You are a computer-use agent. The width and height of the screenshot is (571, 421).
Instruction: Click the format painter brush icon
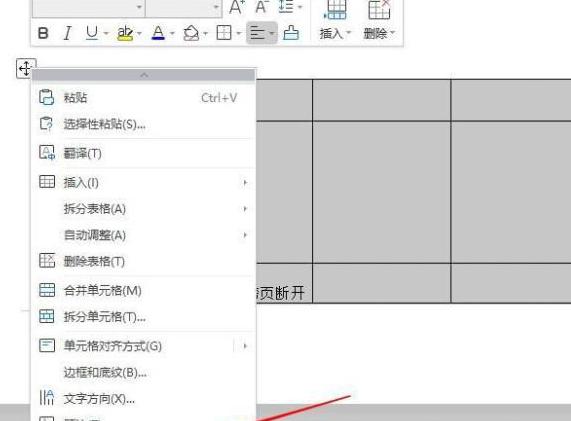pos(291,33)
